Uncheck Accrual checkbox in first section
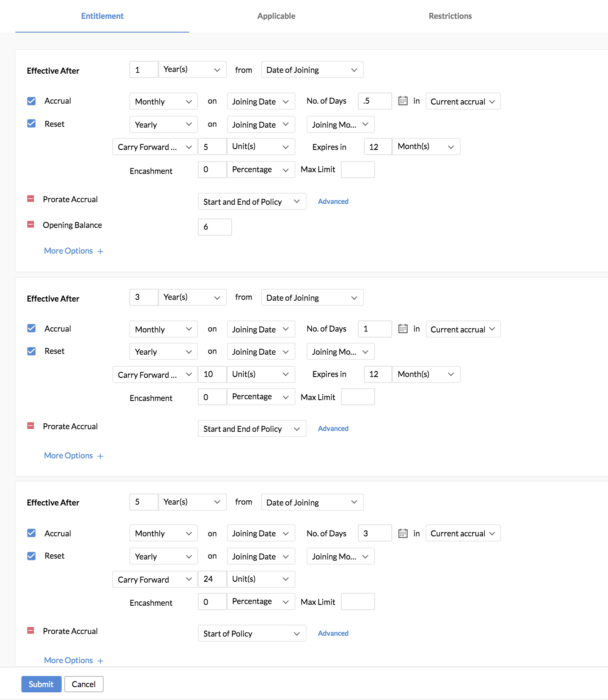Screen dimensions: 608x700 coord(32,101)
